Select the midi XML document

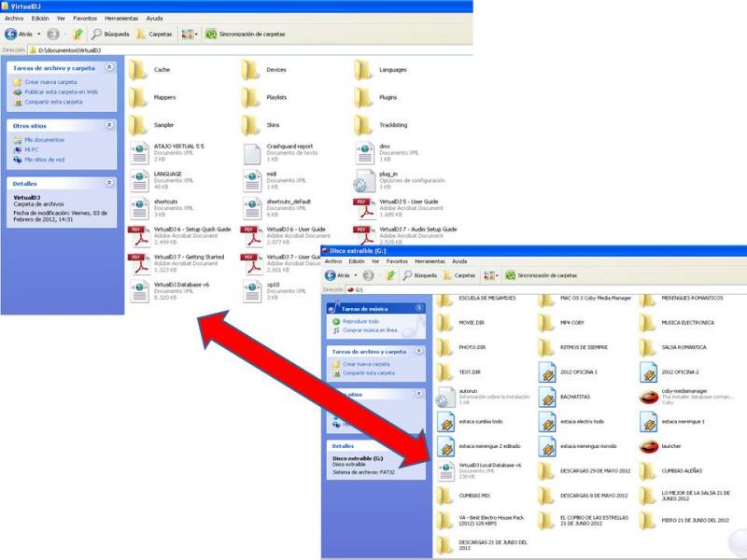click(x=274, y=180)
